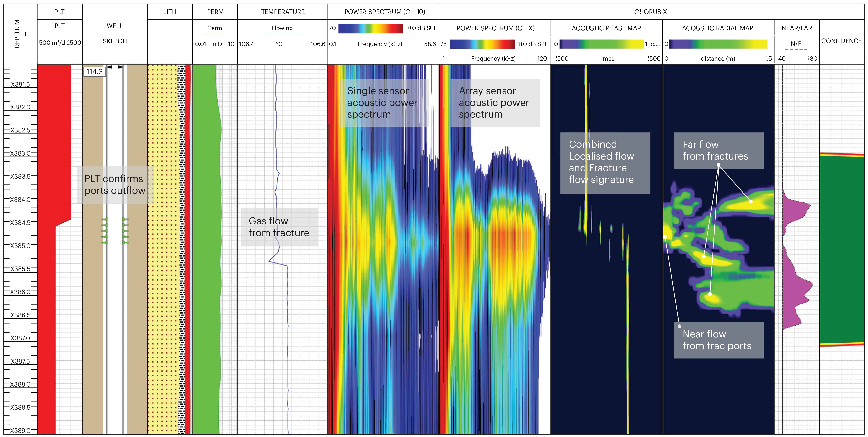Click the LITH column header
The height and width of the screenshot is (437, 868).
[x=170, y=12]
